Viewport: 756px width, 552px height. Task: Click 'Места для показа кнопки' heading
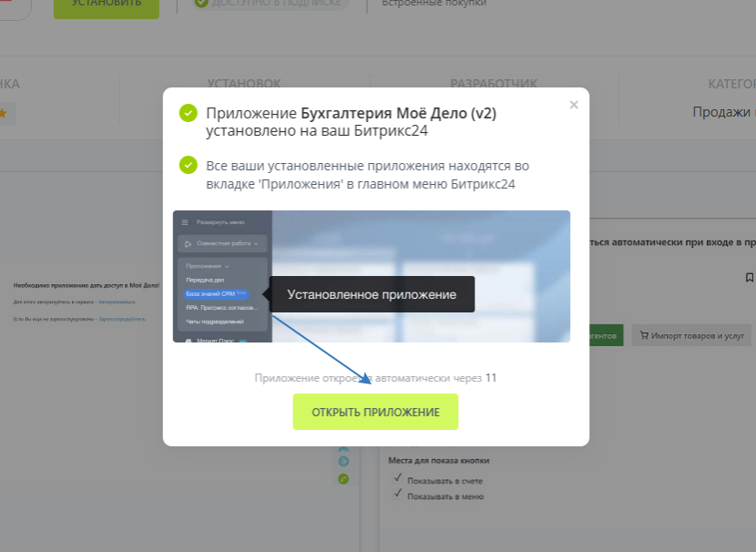tap(439, 460)
